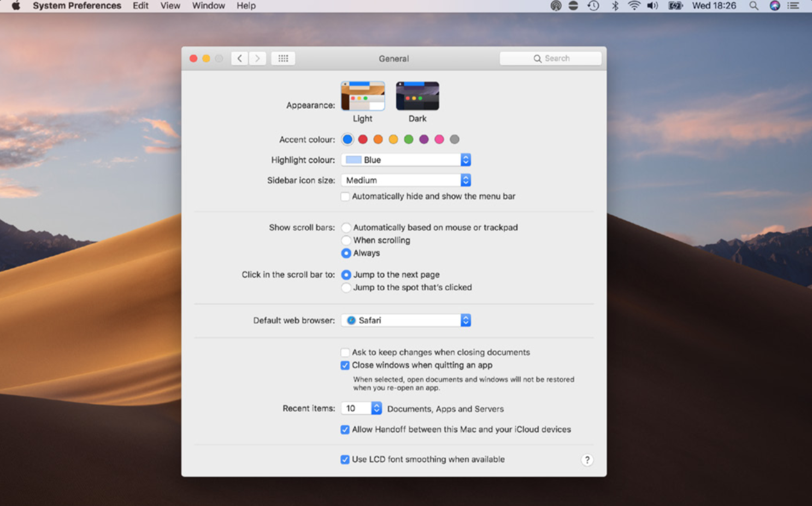This screenshot has width=812, height=506.
Task: Tick Ask to keep changes when closing documents
Action: point(345,352)
